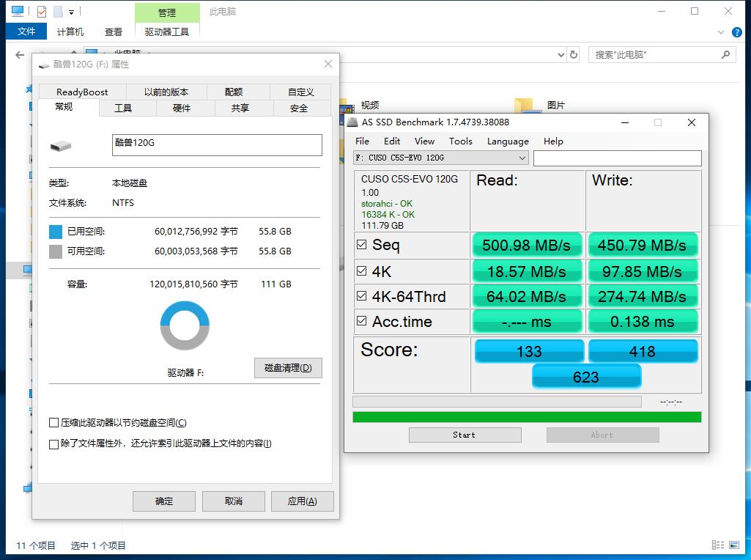
Task: Open the Tools menu in AS SSD Benchmark
Action: tap(461, 141)
